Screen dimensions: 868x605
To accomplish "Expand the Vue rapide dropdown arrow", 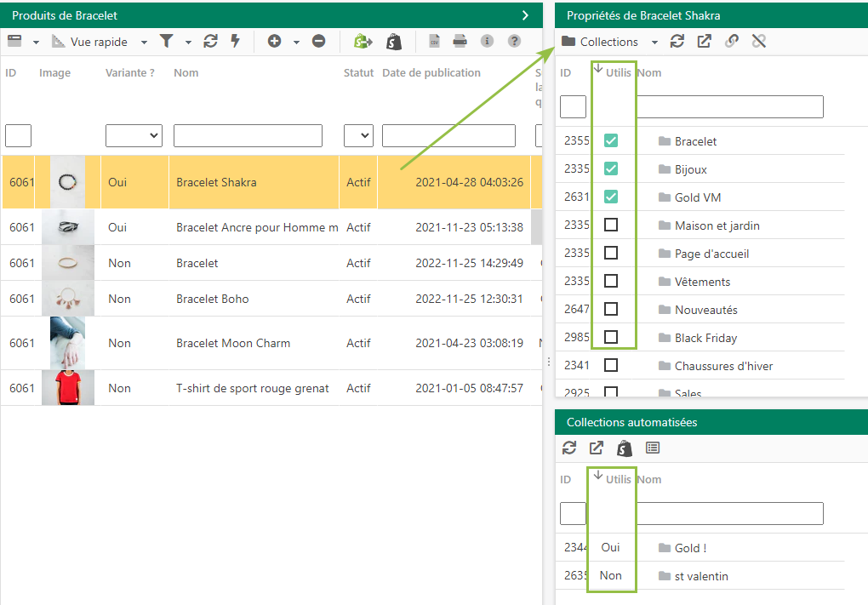I will click(144, 42).
